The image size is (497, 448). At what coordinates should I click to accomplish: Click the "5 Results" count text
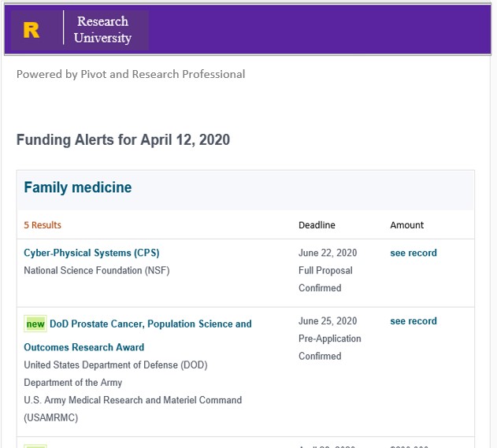[43, 225]
